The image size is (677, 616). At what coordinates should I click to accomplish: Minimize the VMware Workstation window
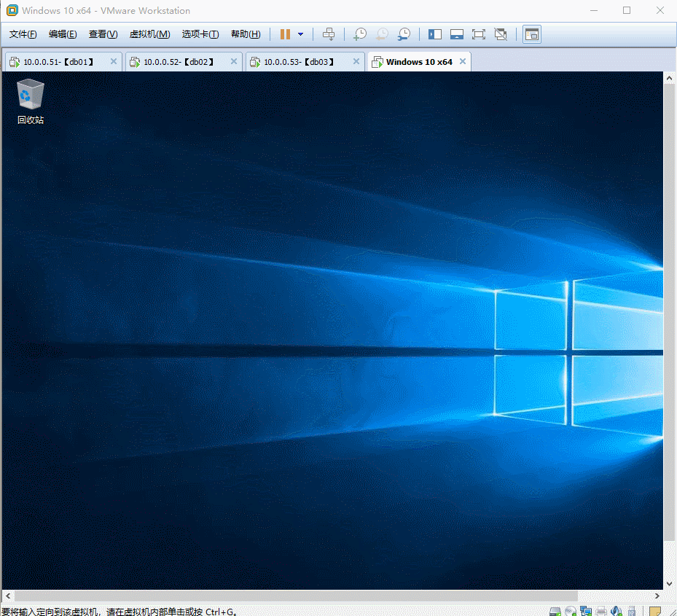[x=594, y=10]
